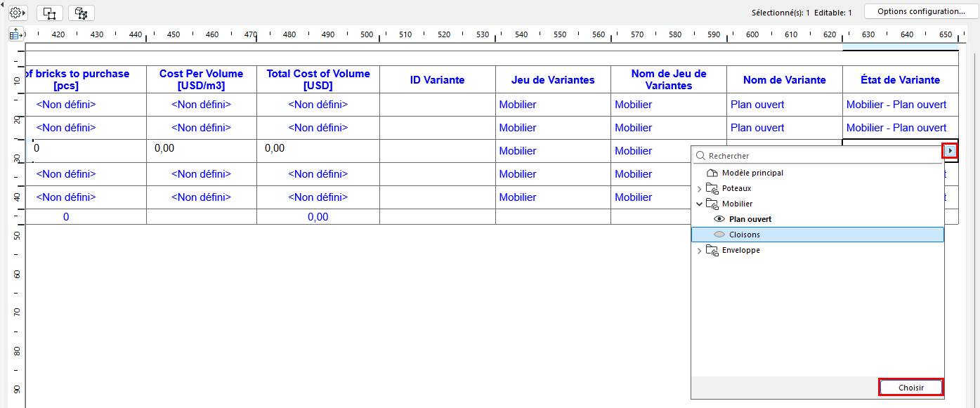
Task: Toggle the grey visibility oval beside Cloisons
Action: coord(719,235)
